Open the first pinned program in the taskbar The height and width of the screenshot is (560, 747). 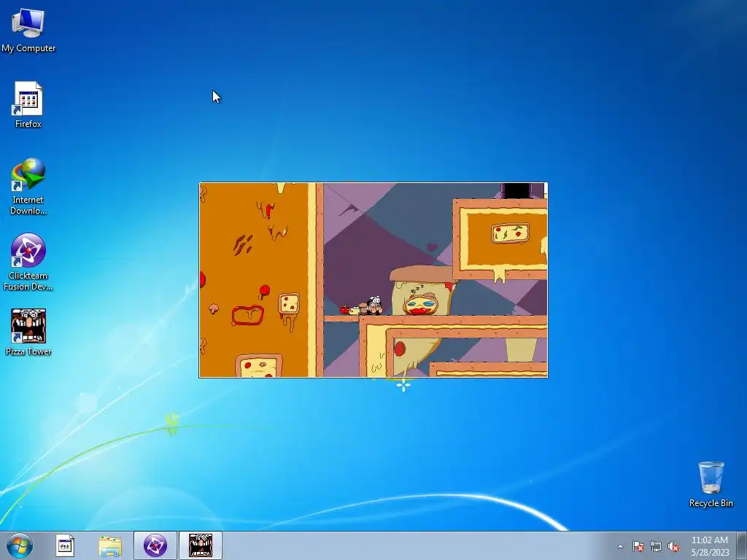click(64, 545)
